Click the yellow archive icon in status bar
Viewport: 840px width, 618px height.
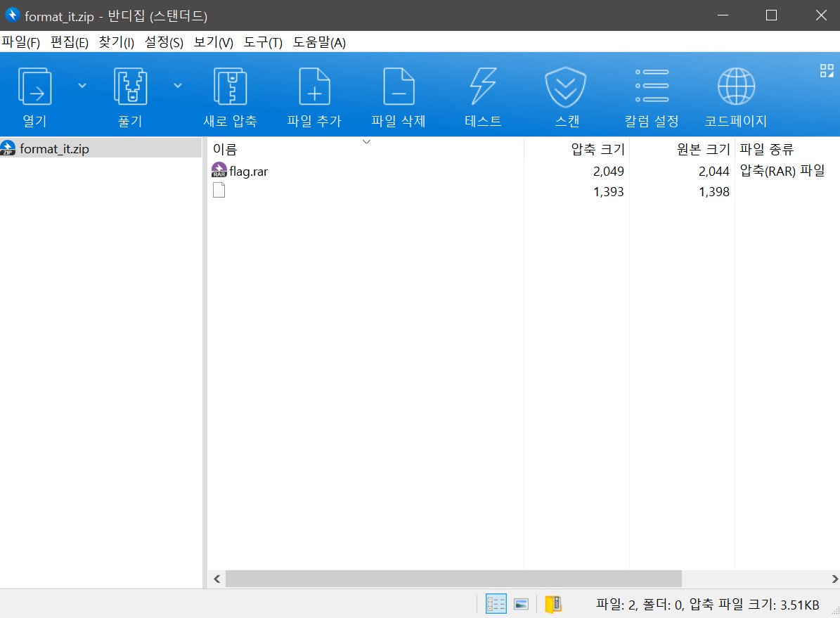pyautogui.click(x=553, y=604)
